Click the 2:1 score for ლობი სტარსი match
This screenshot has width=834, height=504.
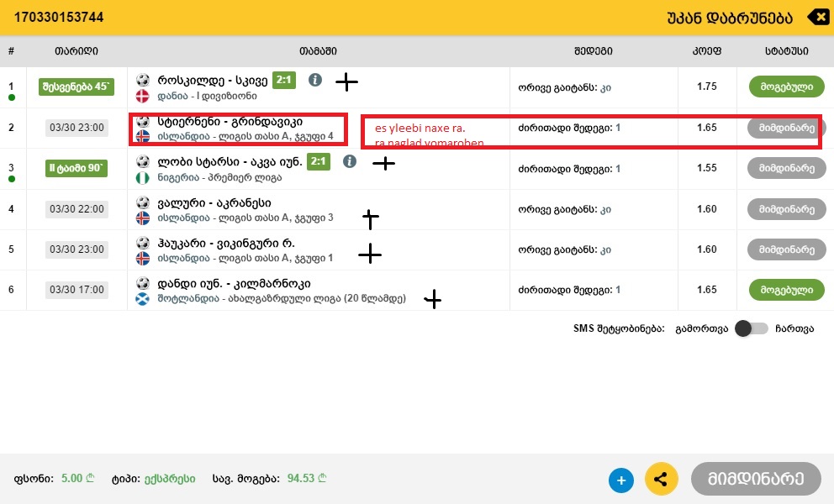pos(319,161)
